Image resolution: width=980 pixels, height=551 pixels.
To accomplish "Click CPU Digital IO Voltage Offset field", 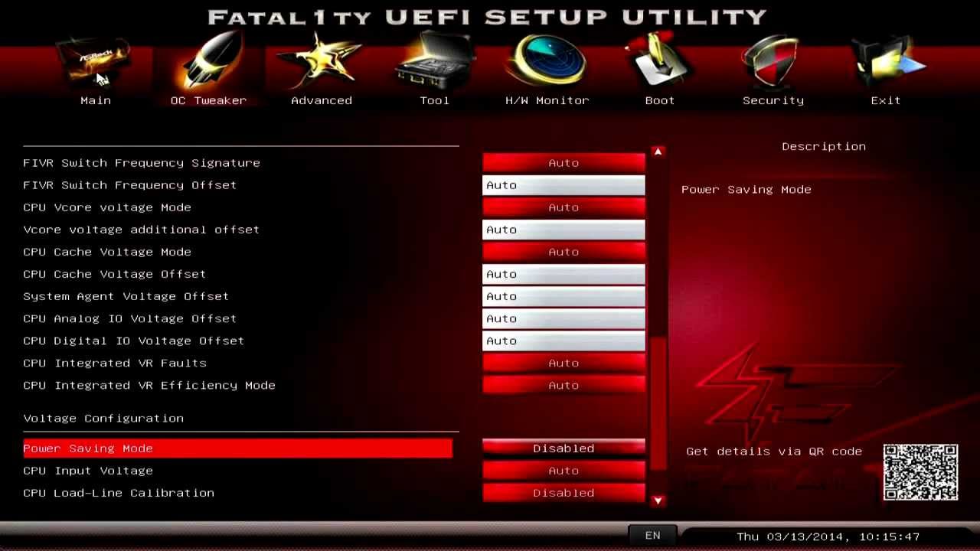I will tap(563, 341).
